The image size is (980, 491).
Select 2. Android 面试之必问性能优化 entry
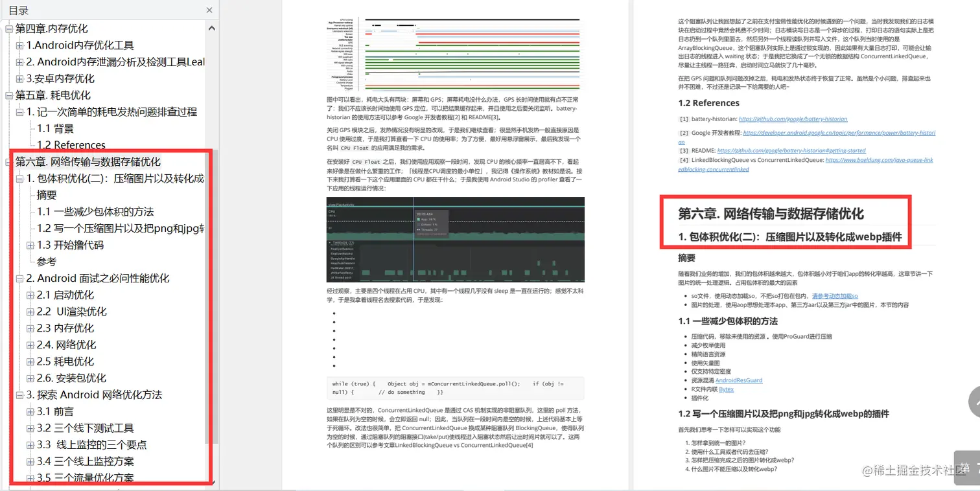coord(98,278)
